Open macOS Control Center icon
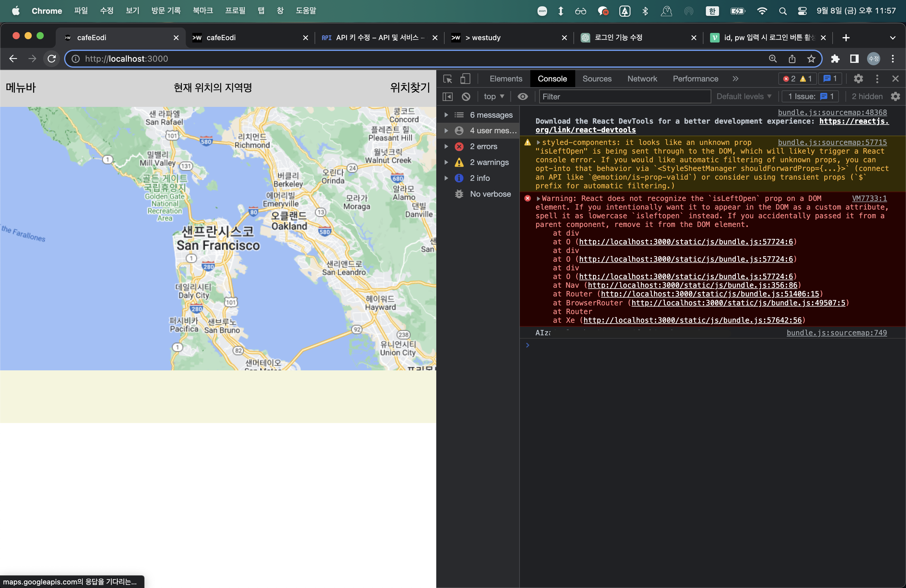The width and height of the screenshot is (906, 588). pyautogui.click(x=802, y=11)
